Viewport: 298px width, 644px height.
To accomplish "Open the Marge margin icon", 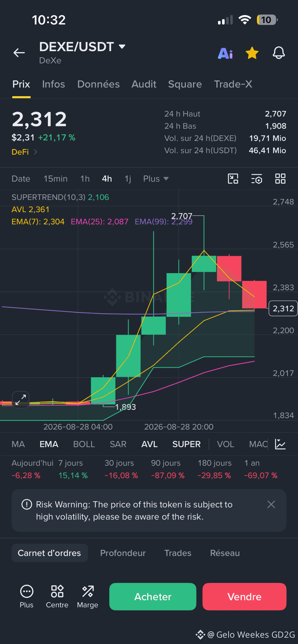I will tap(87, 597).
